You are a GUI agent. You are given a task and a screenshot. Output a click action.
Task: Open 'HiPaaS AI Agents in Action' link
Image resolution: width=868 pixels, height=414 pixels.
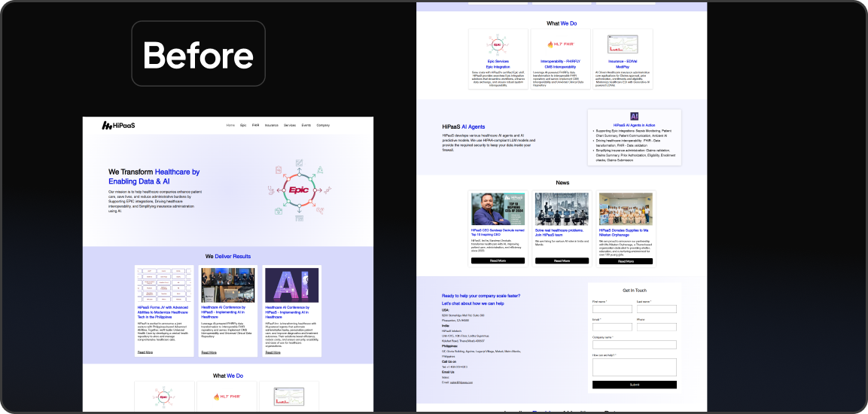click(635, 125)
